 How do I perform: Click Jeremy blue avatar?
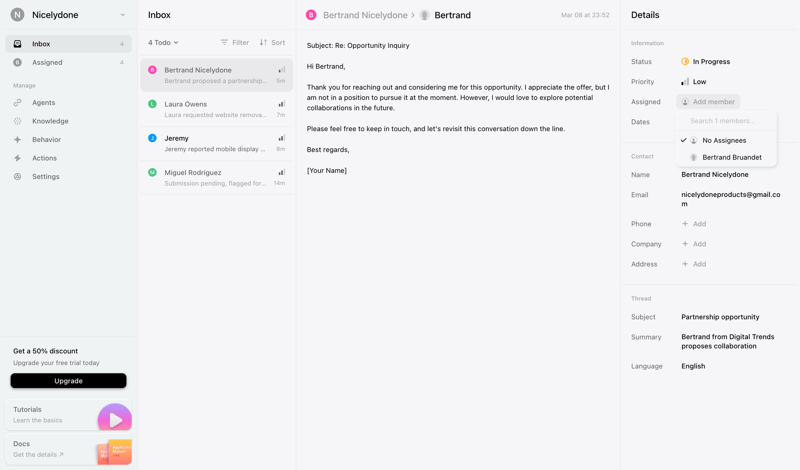(152, 138)
